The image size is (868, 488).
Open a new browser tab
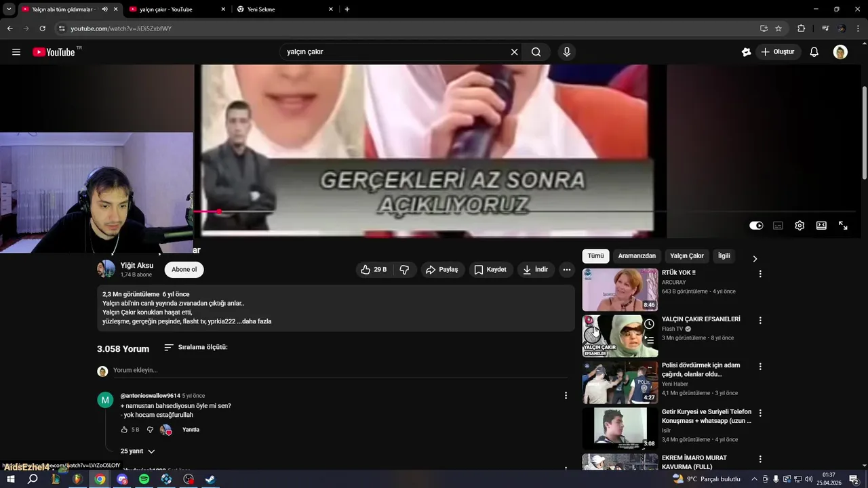pyautogui.click(x=347, y=9)
